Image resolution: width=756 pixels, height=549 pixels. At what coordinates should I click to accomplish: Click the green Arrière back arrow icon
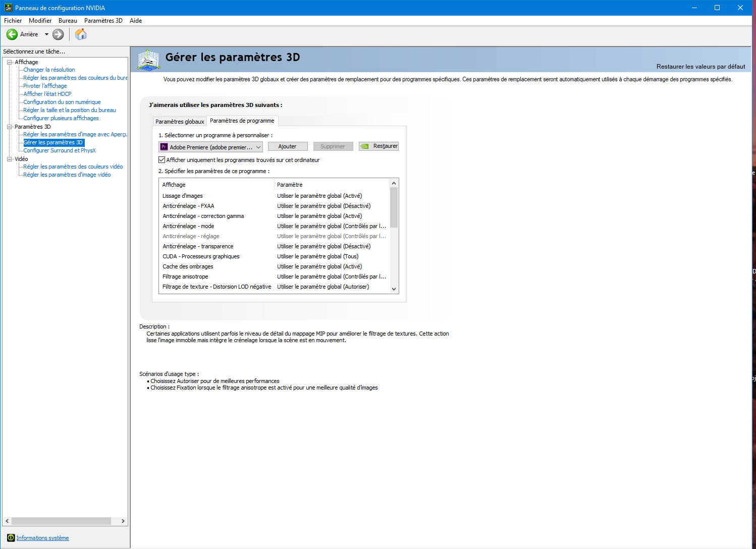(x=12, y=34)
